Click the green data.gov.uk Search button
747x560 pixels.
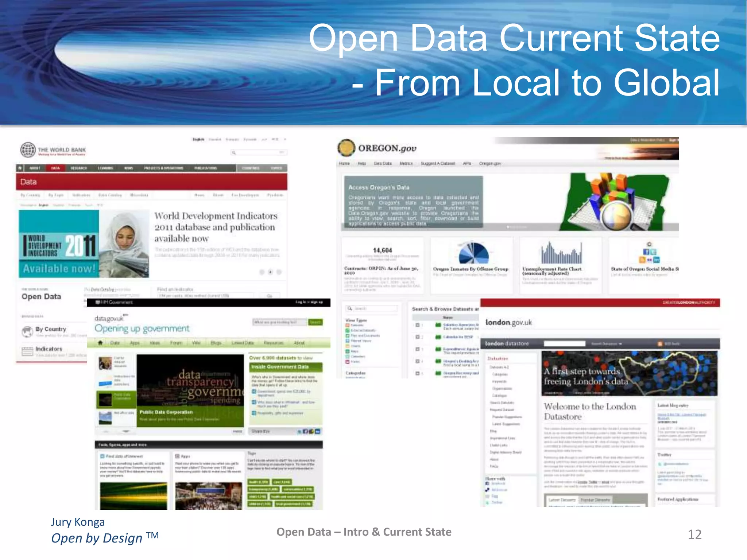click(315, 322)
